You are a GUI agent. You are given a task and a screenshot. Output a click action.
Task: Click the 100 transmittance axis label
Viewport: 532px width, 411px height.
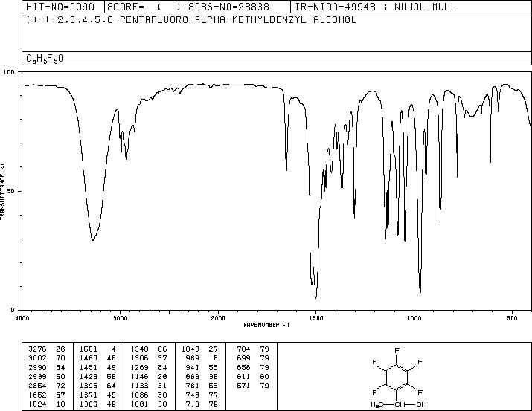9,72
